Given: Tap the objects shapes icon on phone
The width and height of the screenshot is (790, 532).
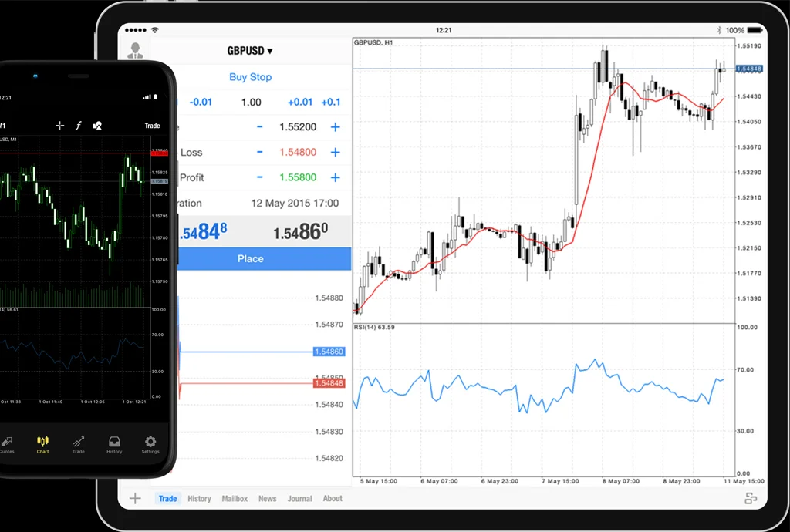Looking at the screenshot, I should tap(97, 126).
